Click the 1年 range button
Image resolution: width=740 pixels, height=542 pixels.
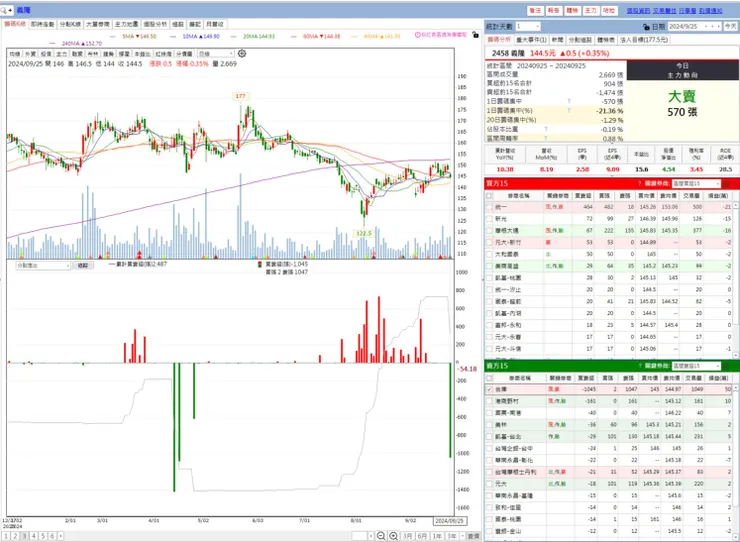coord(437,536)
